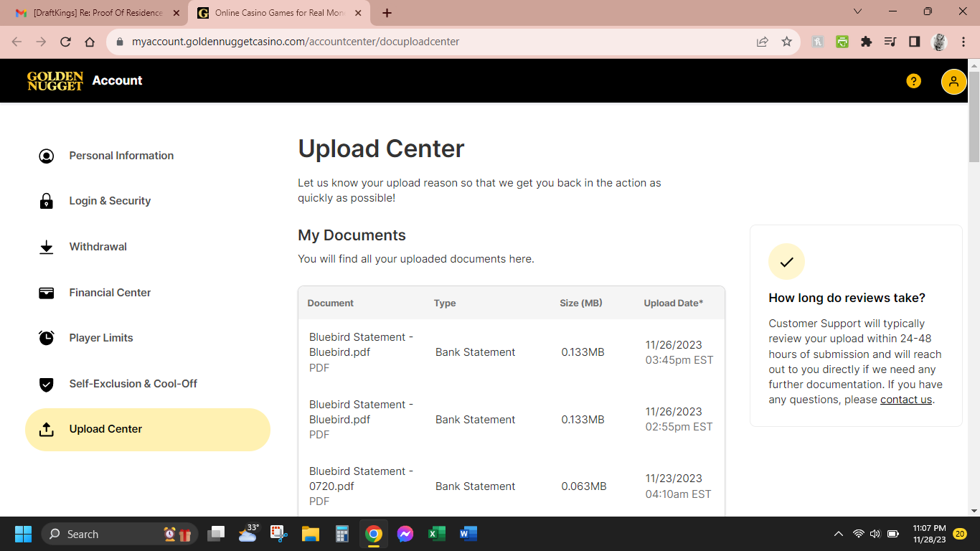The width and height of the screenshot is (980, 551).
Task: Bookmark this page with the star icon
Action: click(x=786, y=42)
